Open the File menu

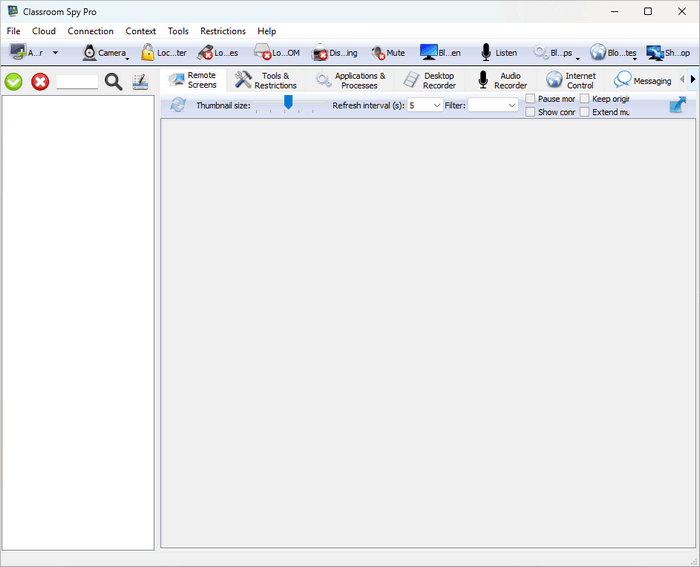pos(13,31)
